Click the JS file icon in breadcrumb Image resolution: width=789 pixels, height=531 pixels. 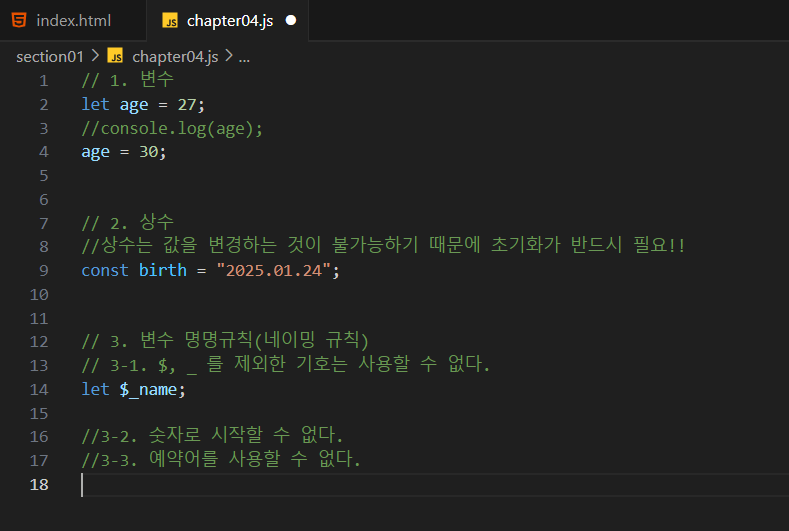pos(115,56)
